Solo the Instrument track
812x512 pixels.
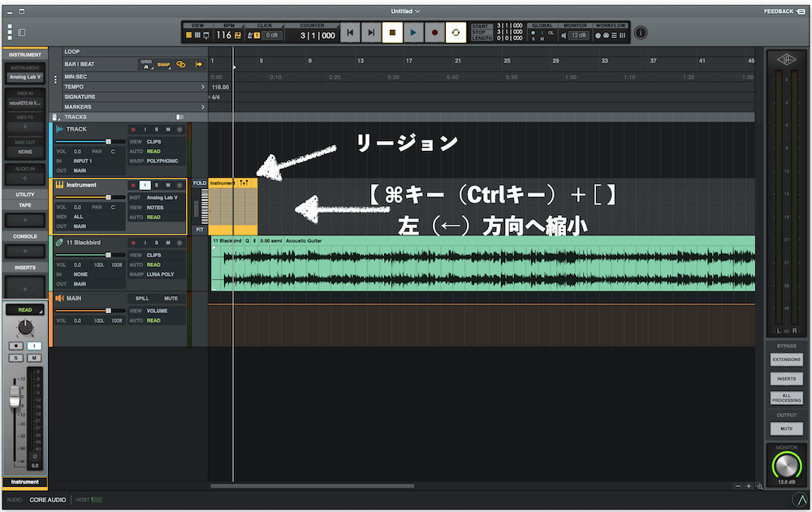coord(157,185)
